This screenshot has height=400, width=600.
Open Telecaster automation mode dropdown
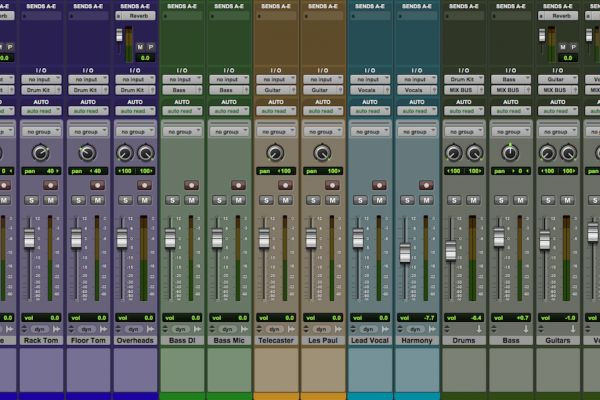pyautogui.click(x=276, y=111)
